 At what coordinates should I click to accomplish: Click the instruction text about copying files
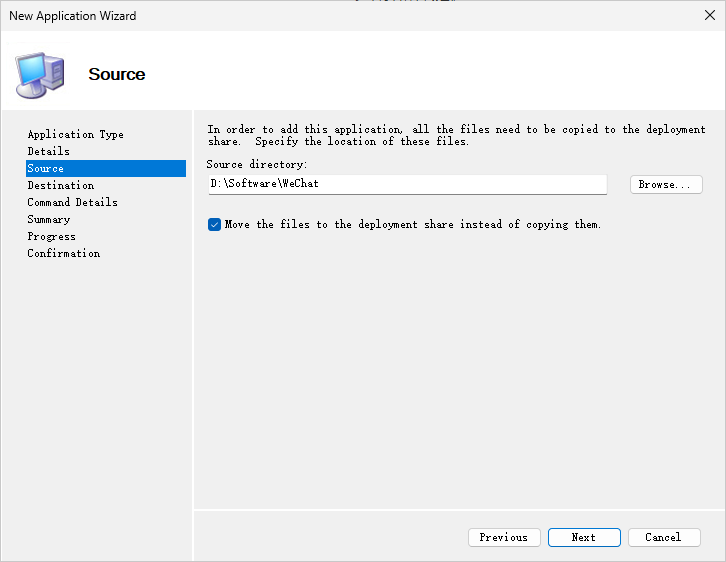[455, 135]
